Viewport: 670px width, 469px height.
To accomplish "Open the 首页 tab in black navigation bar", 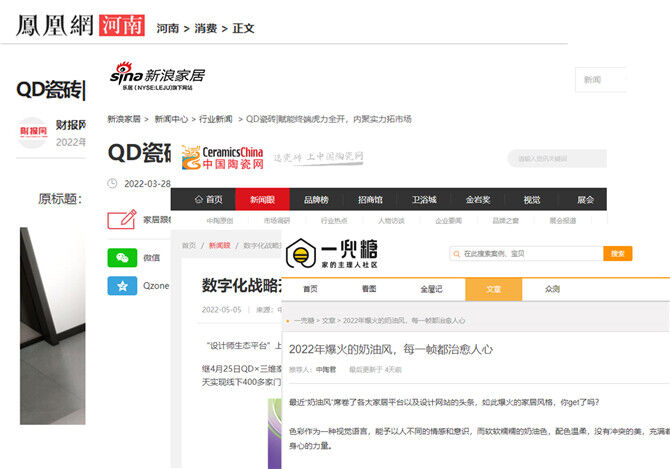I will [207, 199].
